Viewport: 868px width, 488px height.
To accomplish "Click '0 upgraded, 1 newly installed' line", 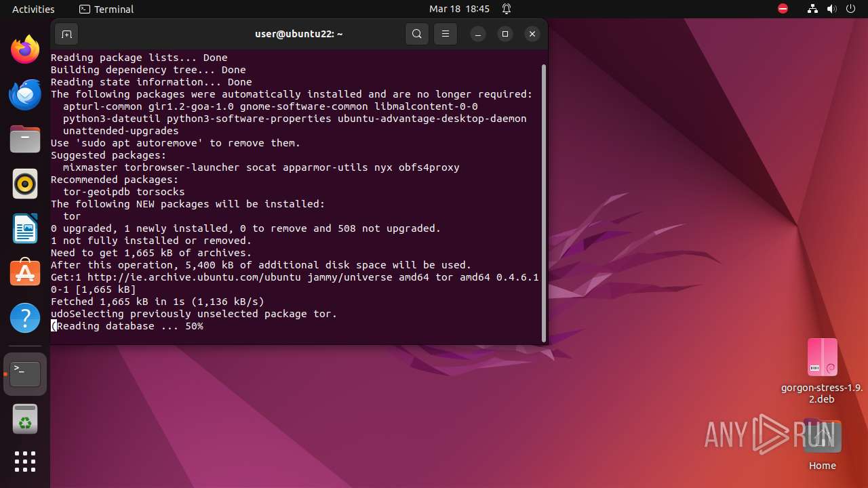I will click(245, 228).
